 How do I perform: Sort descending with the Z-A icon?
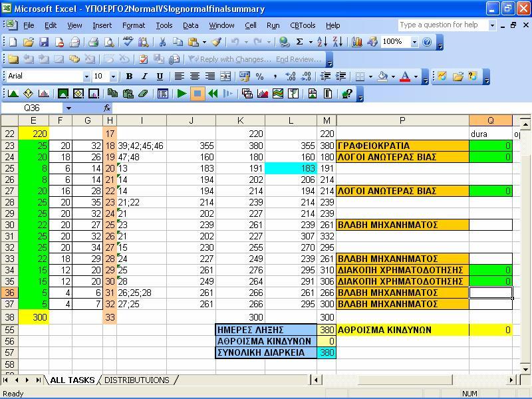[x=338, y=42]
